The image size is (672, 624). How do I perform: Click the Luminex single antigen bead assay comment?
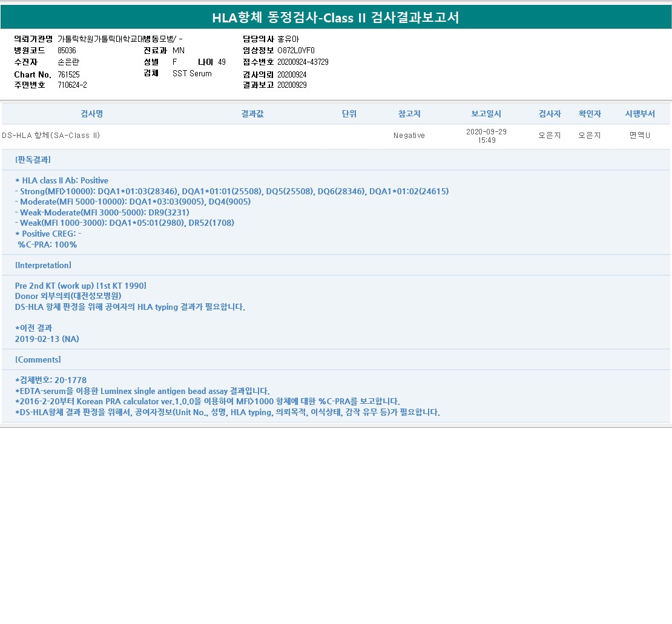click(x=142, y=391)
